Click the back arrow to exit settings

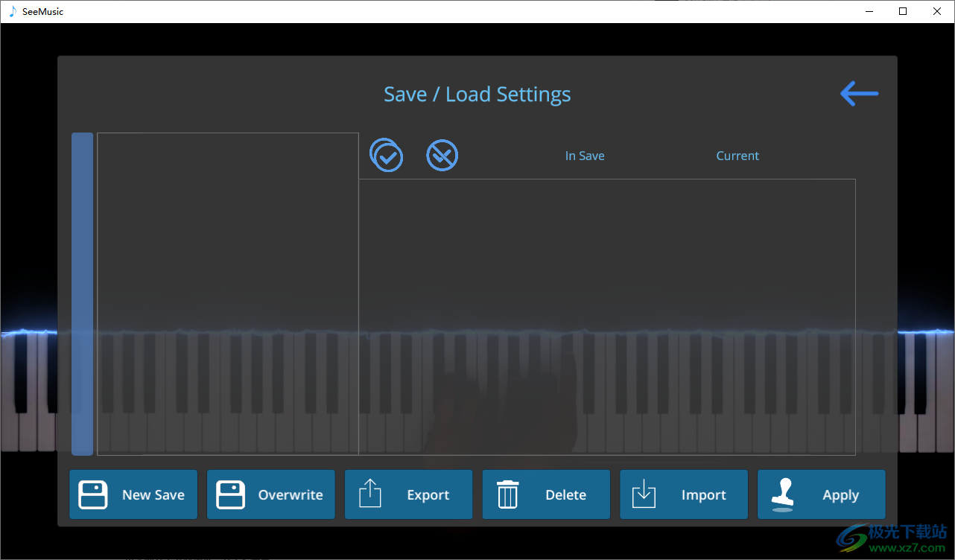coord(858,93)
